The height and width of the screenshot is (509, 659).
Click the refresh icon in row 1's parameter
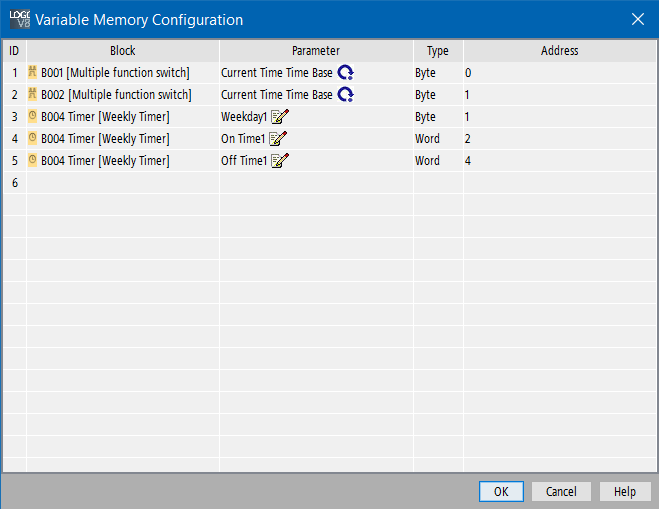click(346, 73)
